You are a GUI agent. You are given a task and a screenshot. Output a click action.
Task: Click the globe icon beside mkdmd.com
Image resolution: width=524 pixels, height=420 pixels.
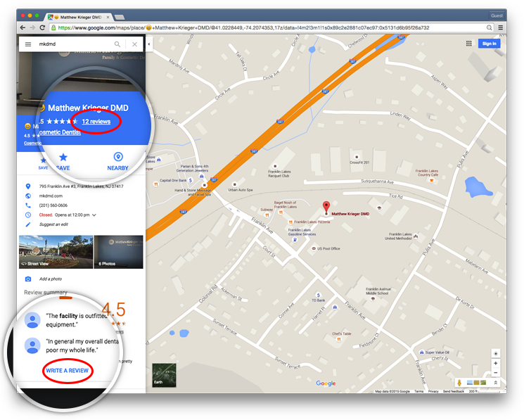[28, 196]
